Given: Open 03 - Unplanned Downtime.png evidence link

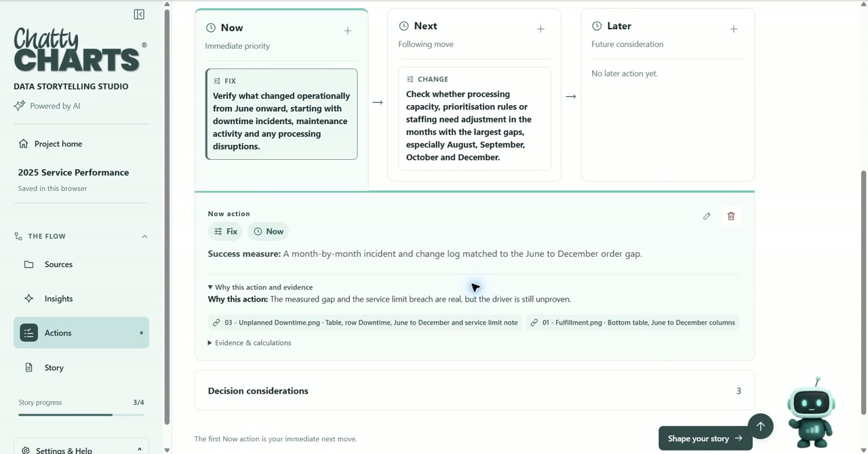Looking at the screenshot, I should tap(365, 323).
